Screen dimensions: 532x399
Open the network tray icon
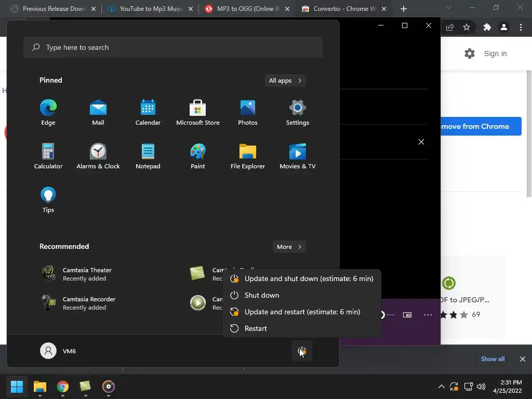pyautogui.click(x=469, y=387)
